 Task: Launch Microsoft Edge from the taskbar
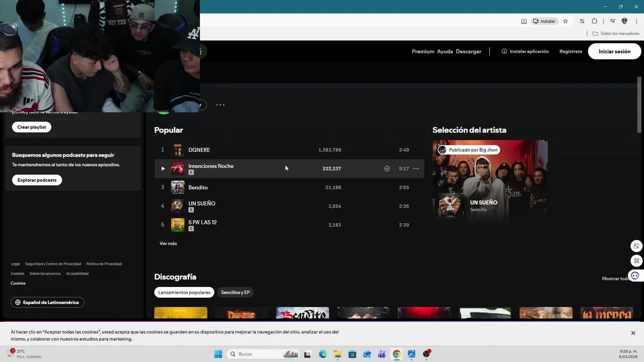click(x=323, y=354)
